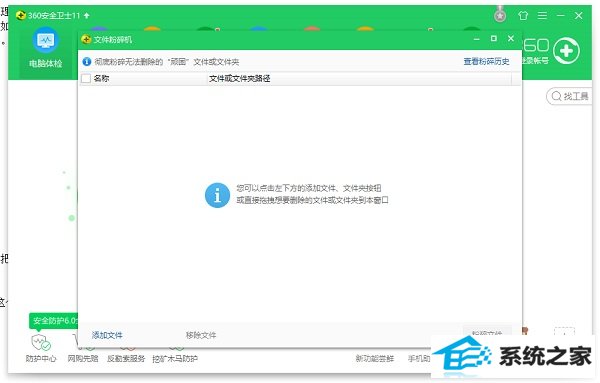Click the blue info icon beside 彻底粉碎 hint
Viewport: 600px width, 383px height.
[x=87, y=61]
